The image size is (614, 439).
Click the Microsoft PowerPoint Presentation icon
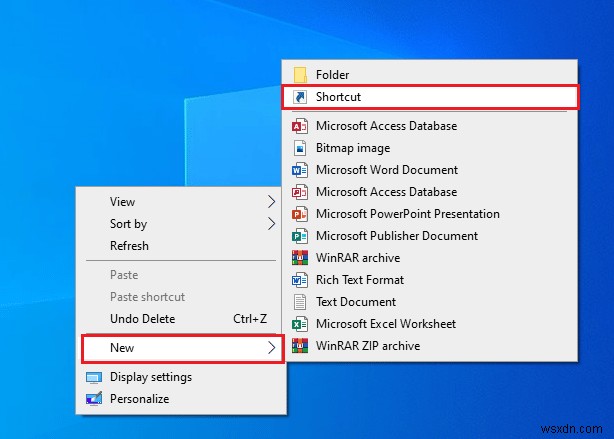(x=300, y=214)
